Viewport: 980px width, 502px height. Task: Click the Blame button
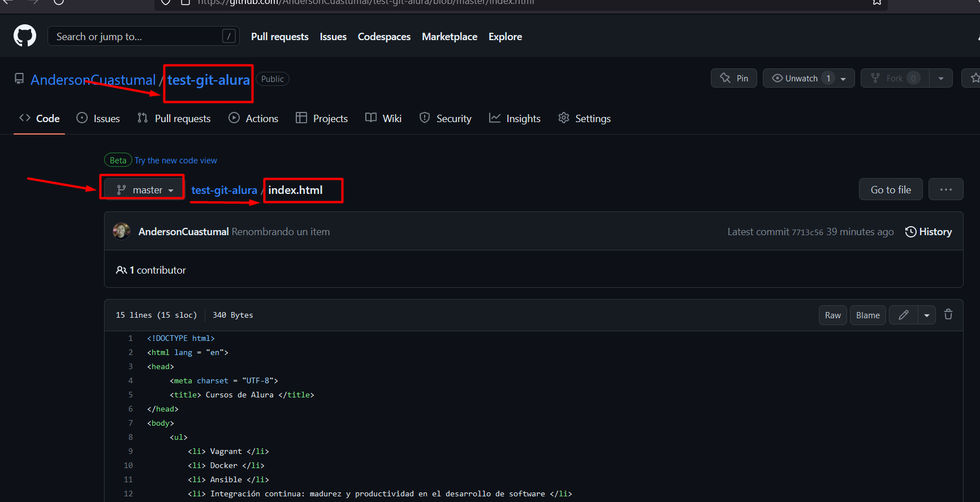tap(868, 315)
